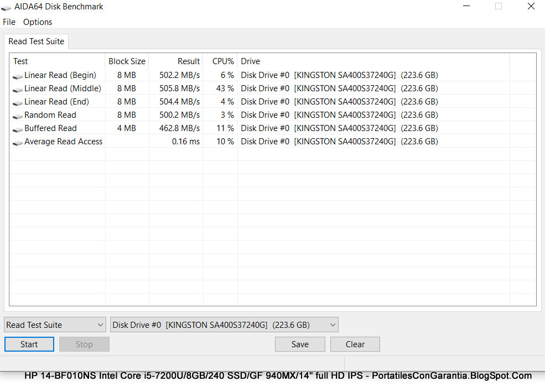Click the 462.8 MB/s result value
545x392 pixels.
coord(179,128)
